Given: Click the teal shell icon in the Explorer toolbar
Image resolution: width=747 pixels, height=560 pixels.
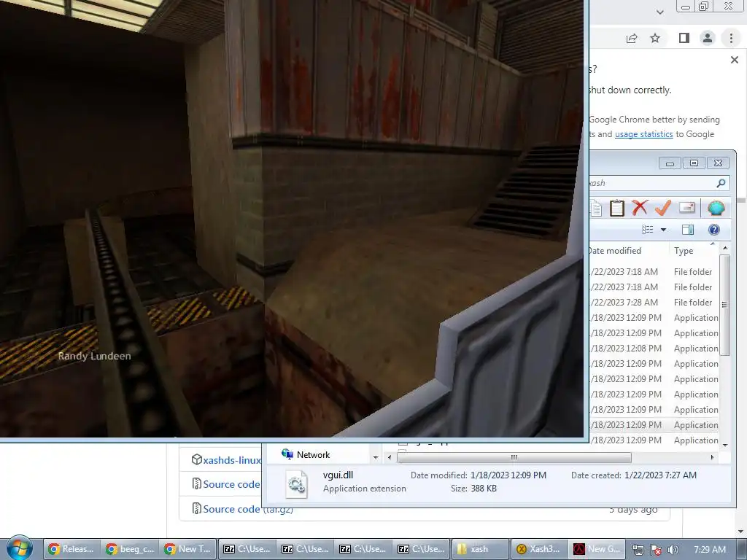Looking at the screenshot, I should tap(716, 208).
